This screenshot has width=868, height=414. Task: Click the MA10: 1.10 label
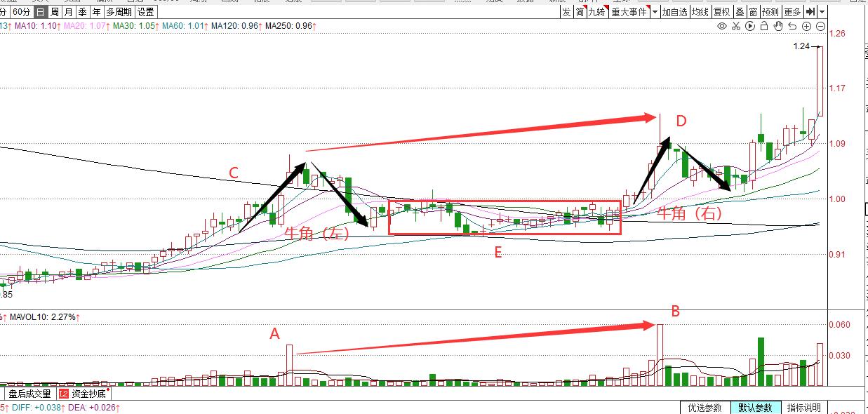(37, 26)
